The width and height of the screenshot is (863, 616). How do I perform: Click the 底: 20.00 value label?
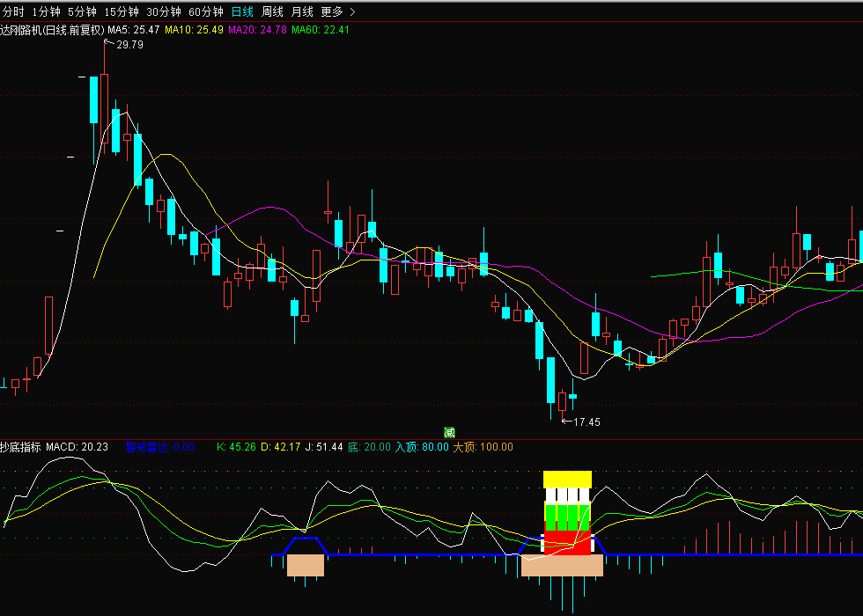coord(369,447)
